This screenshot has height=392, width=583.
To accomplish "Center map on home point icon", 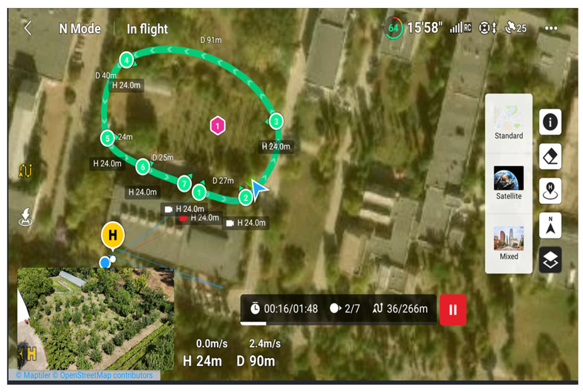I will tap(550, 191).
